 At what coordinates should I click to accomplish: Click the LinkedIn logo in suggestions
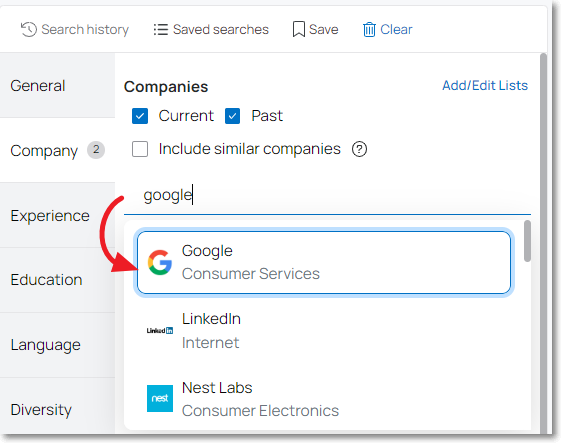click(160, 330)
